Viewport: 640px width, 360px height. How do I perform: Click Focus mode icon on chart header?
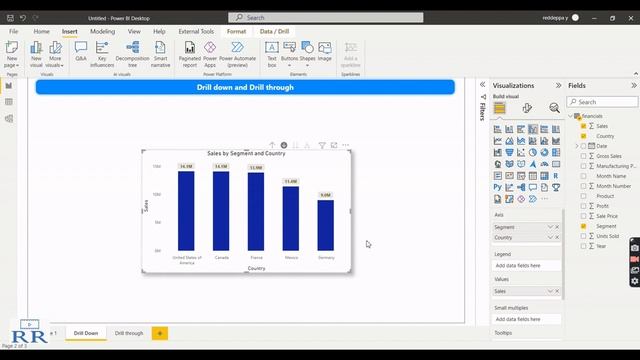[334, 145]
